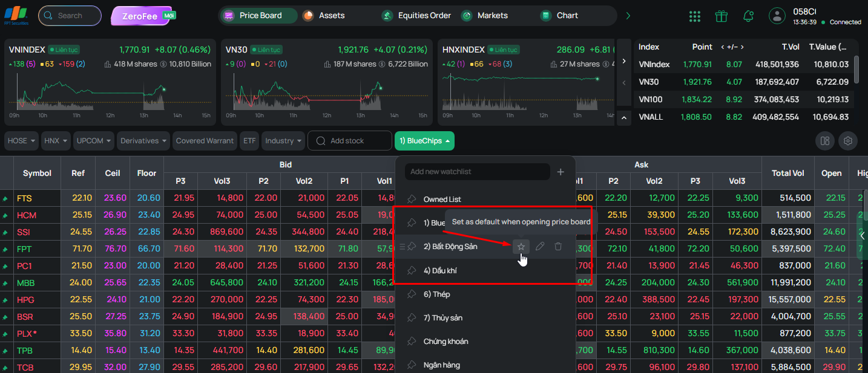This screenshot has height=373, width=868.
Task: Click the ZeroFee button
Action: (x=140, y=16)
